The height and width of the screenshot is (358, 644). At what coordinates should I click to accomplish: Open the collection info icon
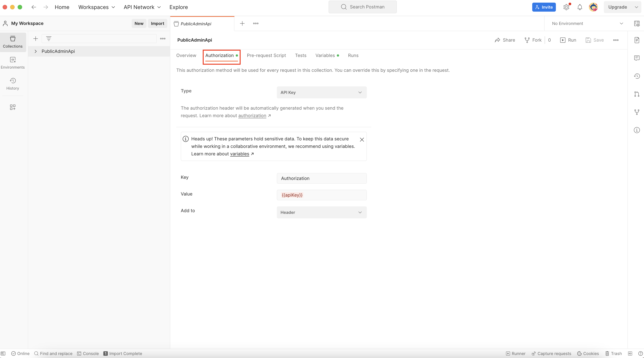point(637,130)
